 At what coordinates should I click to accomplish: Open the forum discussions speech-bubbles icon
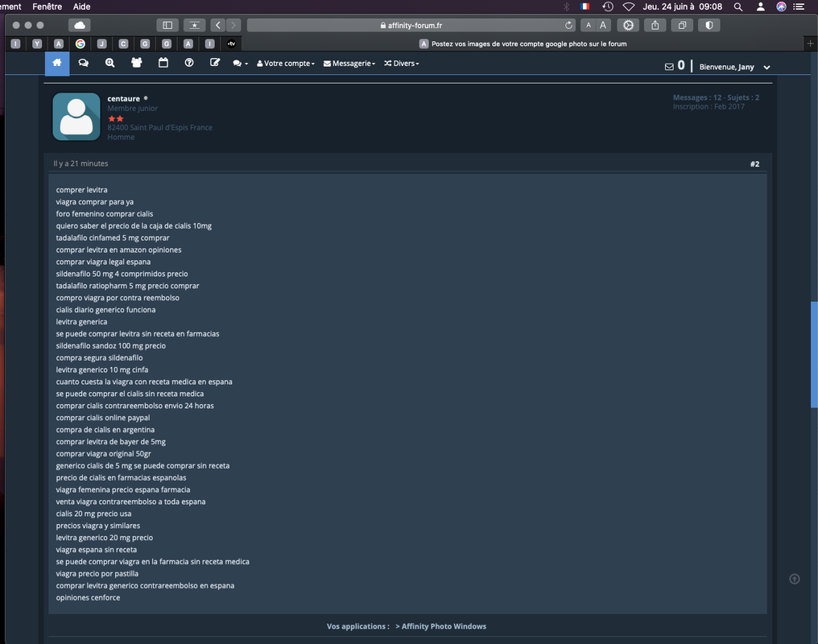(84, 63)
